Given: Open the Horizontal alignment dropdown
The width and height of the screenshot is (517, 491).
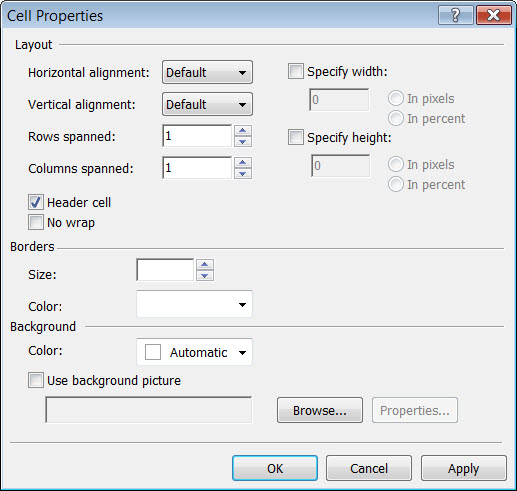Looking at the screenshot, I should click(x=207, y=72).
